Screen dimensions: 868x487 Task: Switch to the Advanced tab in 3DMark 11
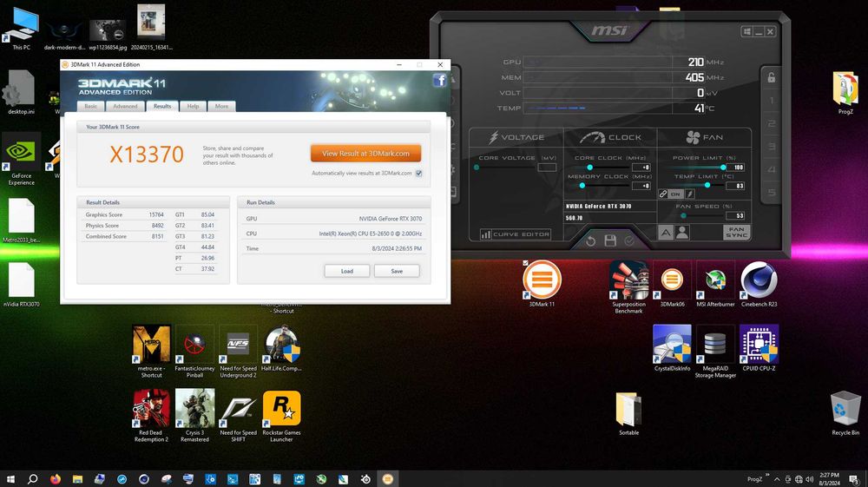125,106
